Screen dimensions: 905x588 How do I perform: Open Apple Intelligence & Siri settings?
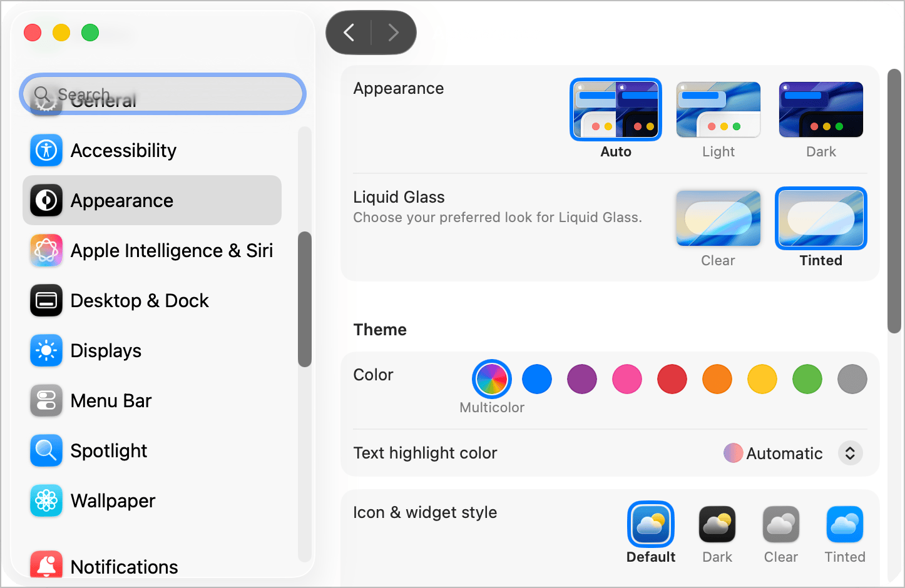(171, 250)
